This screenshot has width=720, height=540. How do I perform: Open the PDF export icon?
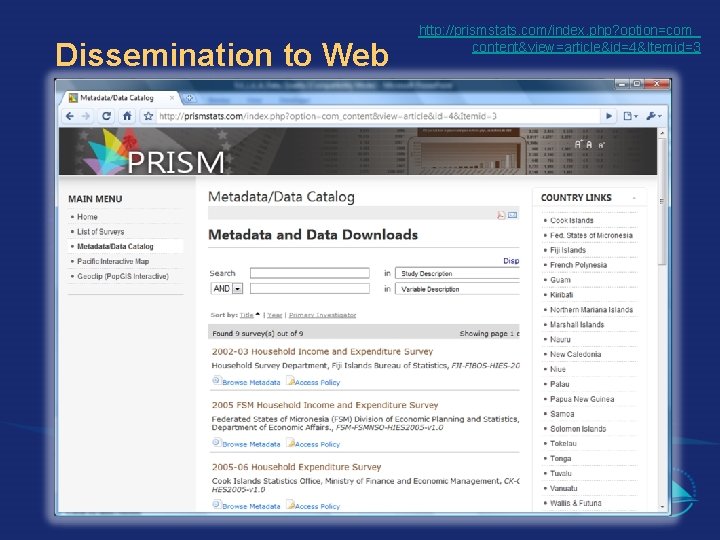pyautogui.click(x=501, y=215)
